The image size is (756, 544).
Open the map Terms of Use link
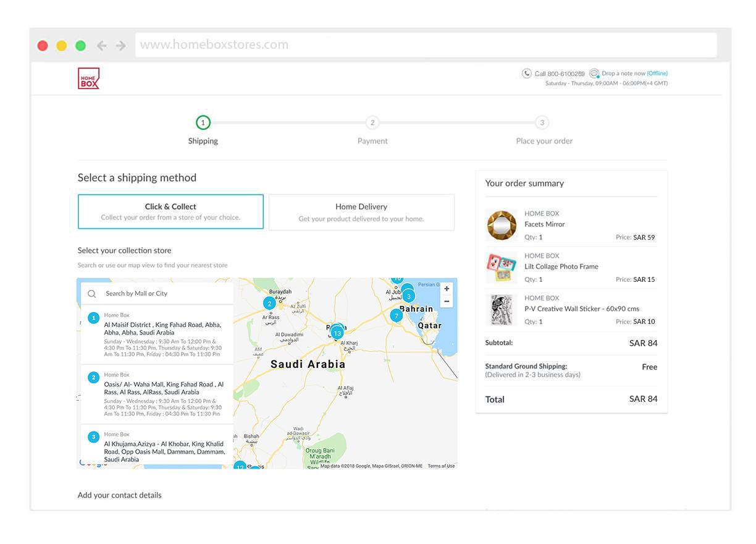pyautogui.click(x=441, y=466)
